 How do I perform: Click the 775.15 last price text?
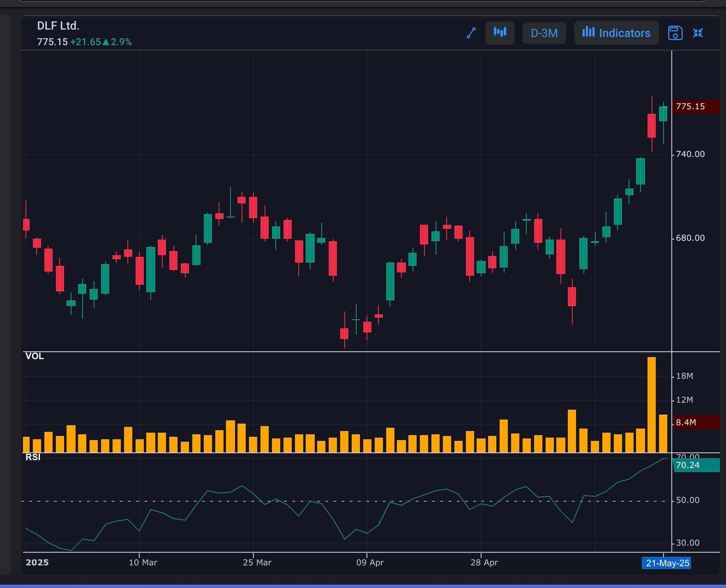[x=52, y=42]
